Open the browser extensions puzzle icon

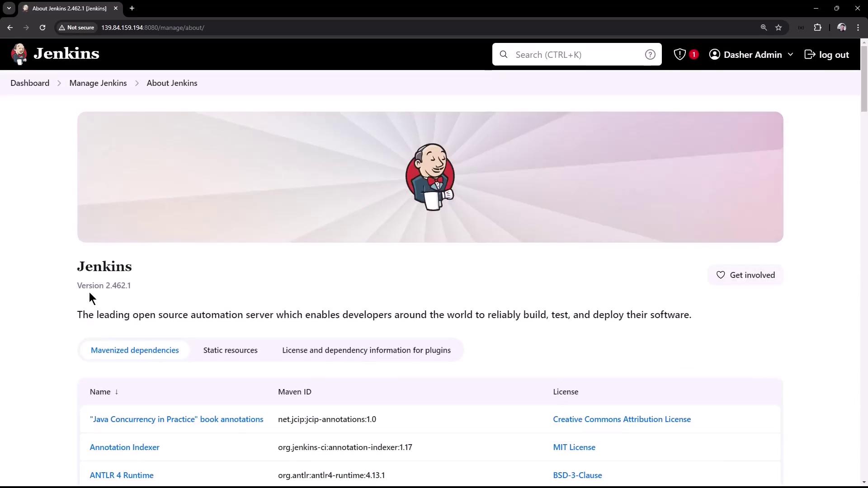pyautogui.click(x=817, y=28)
